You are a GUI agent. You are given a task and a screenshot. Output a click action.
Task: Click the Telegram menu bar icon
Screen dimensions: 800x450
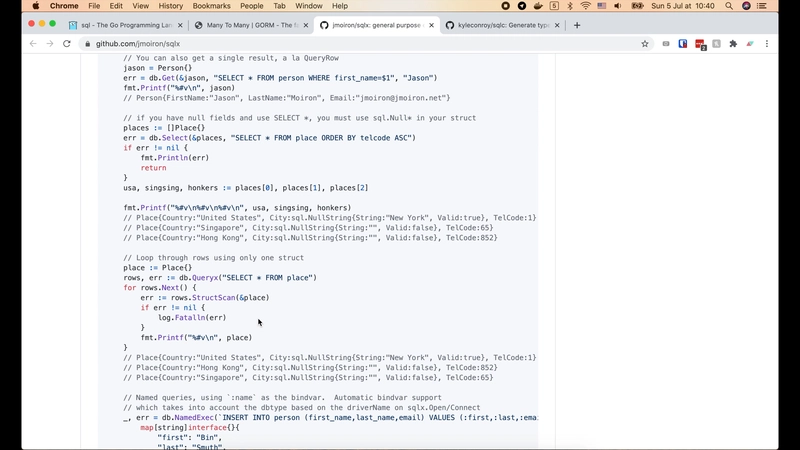pos(522,6)
